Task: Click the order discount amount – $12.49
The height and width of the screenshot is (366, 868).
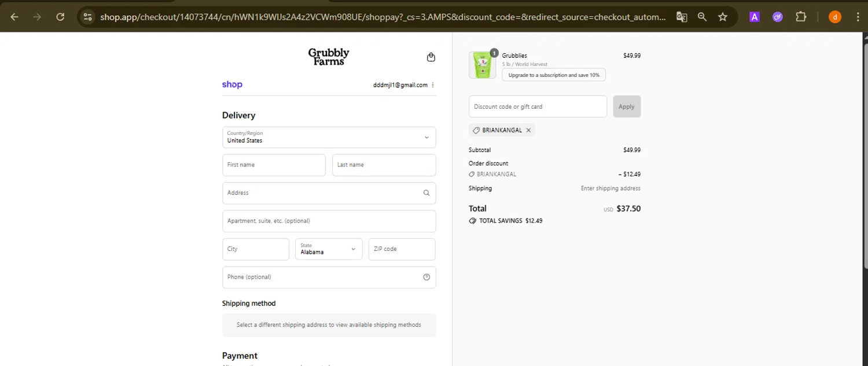Action: tap(629, 174)
